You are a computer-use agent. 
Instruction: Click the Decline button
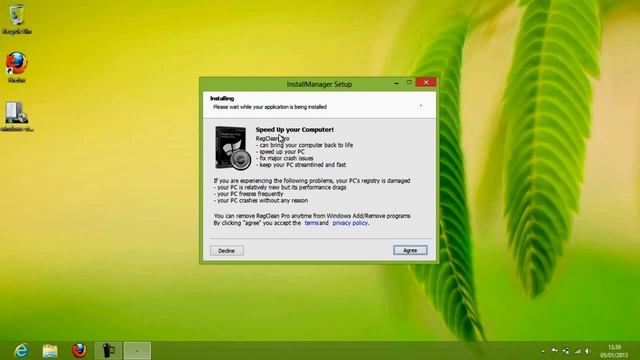point(227,251)
